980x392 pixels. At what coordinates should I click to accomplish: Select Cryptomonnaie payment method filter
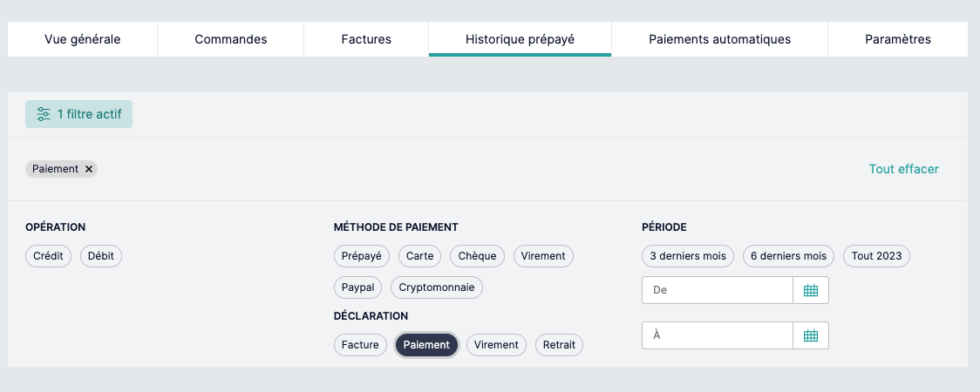[436, 287]
